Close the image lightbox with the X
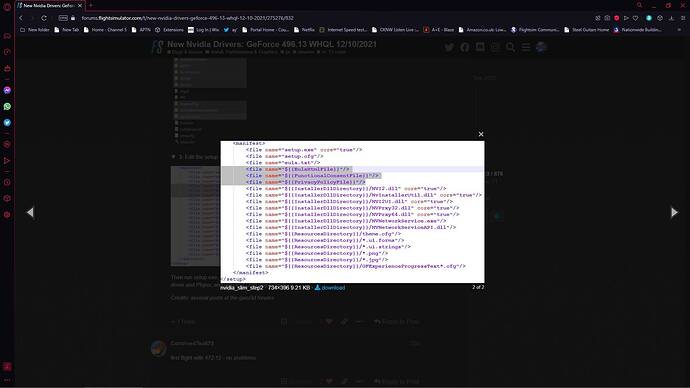The width and height of the screenshot is (690, 388). pyautogui.click(x=481, y=134)
